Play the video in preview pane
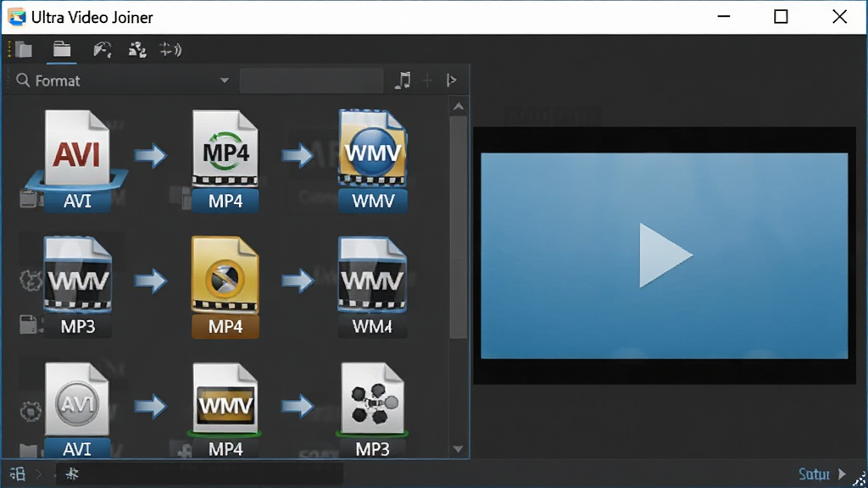Viewport: 868px width, 488px height. pos(665,255)
